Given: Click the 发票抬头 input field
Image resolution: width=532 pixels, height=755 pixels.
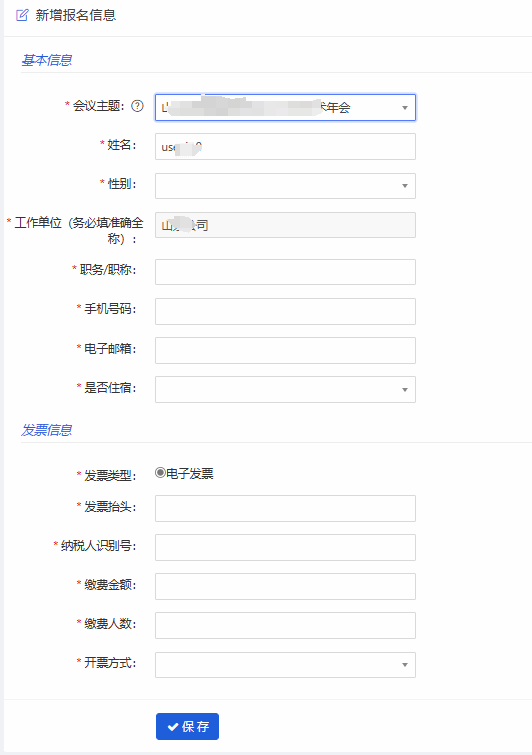Looking at the screenshot, I should 285,508.
